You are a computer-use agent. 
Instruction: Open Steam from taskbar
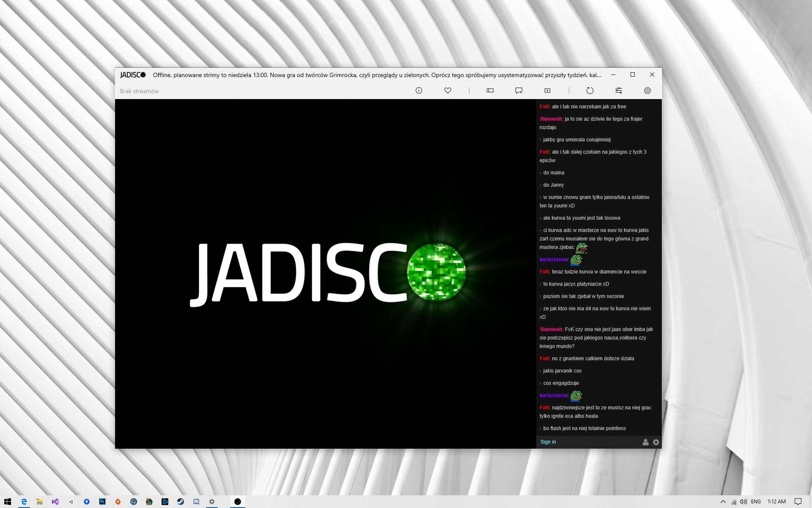point(181,502)
